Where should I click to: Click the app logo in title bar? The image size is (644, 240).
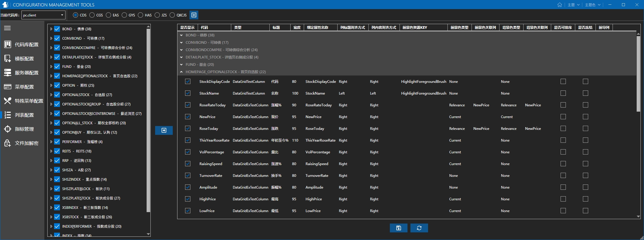point(5,5)
